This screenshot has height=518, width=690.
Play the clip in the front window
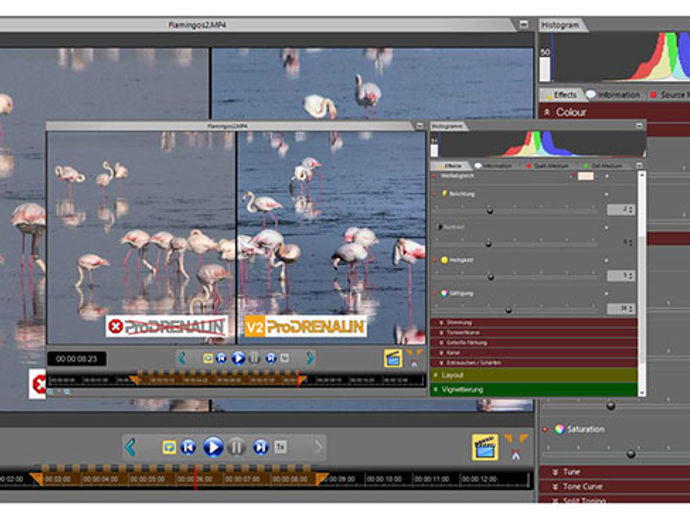point(238,358)
